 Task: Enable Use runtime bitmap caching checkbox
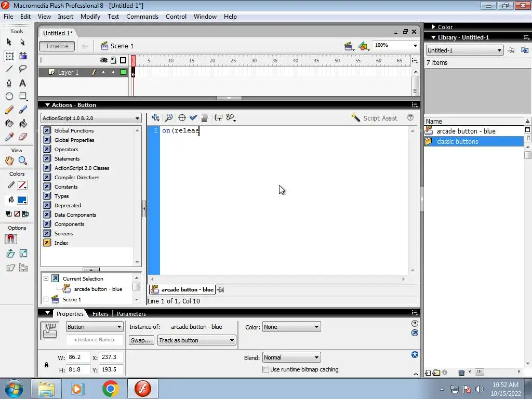click(265, 369)
